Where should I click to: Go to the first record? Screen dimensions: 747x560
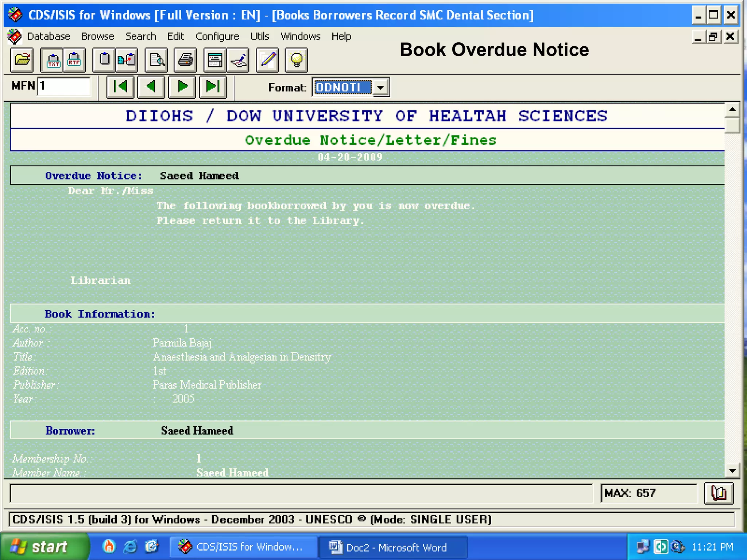120,87
